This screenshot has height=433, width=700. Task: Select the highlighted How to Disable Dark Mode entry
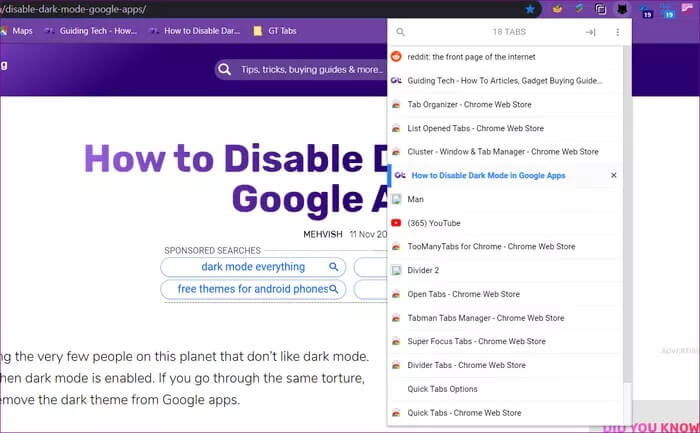click(505, 175)
